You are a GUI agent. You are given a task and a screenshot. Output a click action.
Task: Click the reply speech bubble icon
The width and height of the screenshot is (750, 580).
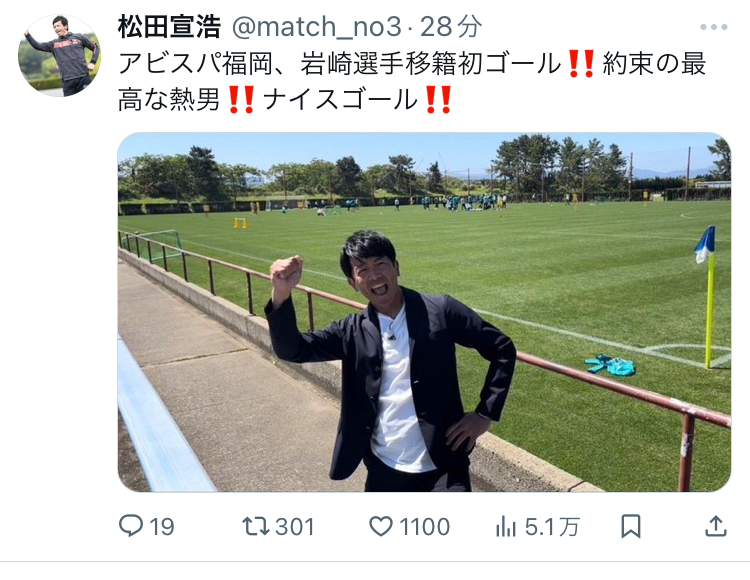point(131,526)
